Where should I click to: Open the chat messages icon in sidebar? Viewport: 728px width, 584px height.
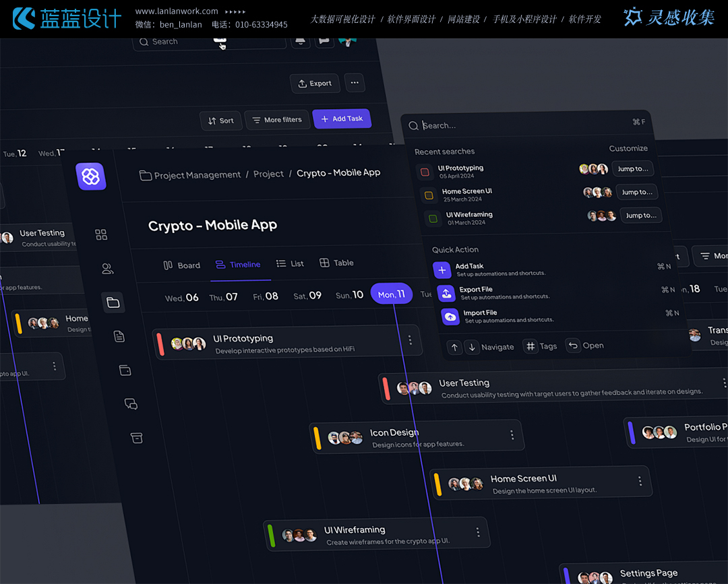click(131, 404)
